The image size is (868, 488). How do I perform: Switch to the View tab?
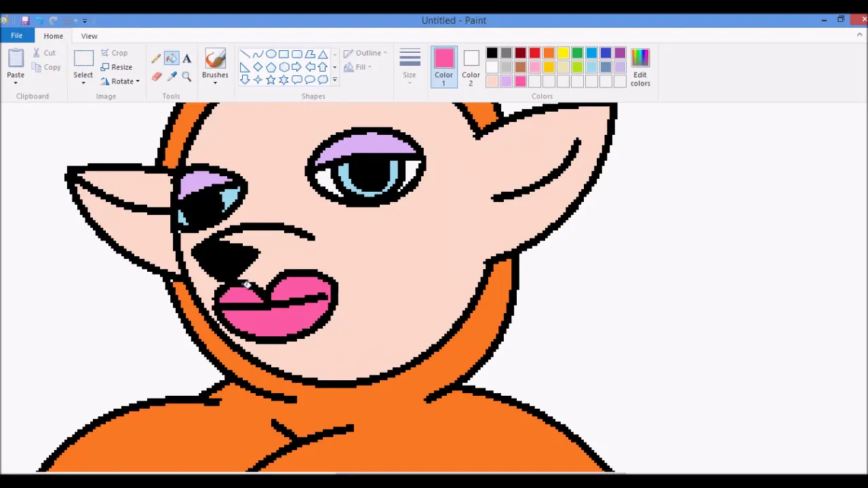click(x=89, y=36)
